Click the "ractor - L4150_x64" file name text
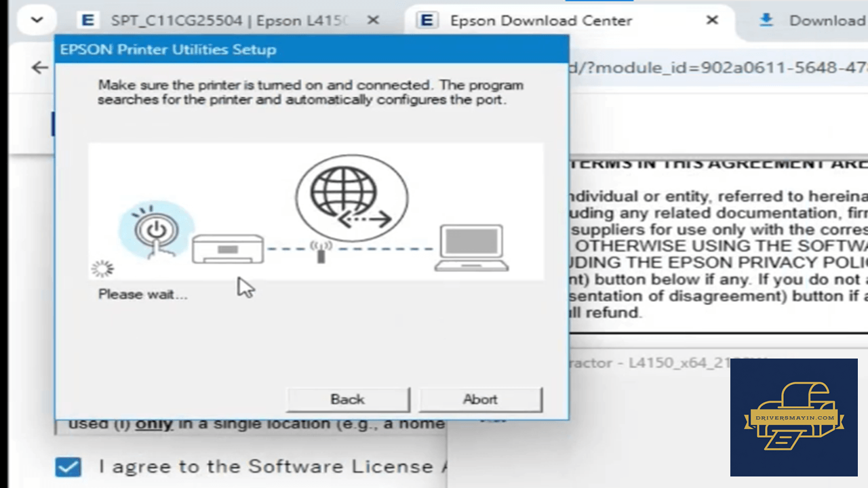 click(x=668, y=363)
